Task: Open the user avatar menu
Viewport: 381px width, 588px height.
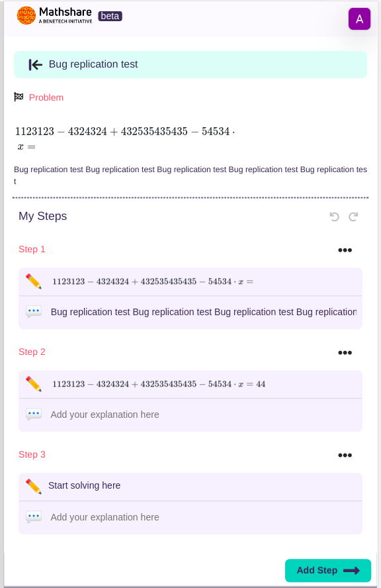Action: click(359, 19)
